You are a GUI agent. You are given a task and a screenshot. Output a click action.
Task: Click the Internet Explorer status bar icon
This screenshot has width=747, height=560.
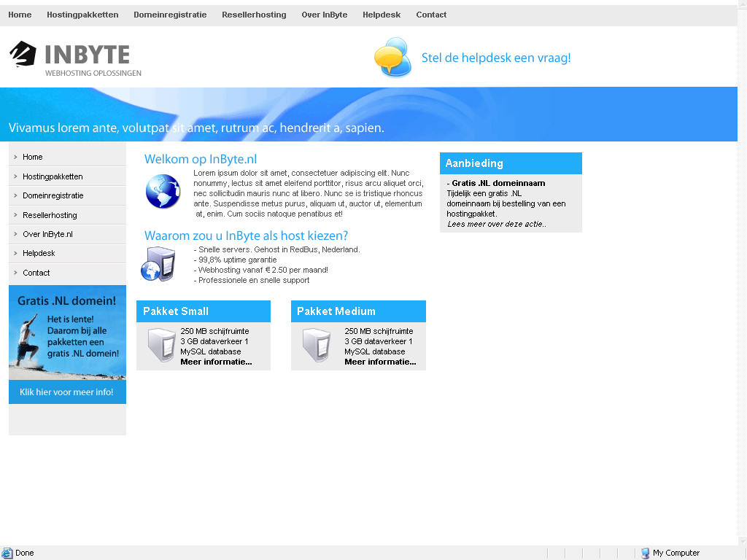pyautogui.click(x=7, y=553)
